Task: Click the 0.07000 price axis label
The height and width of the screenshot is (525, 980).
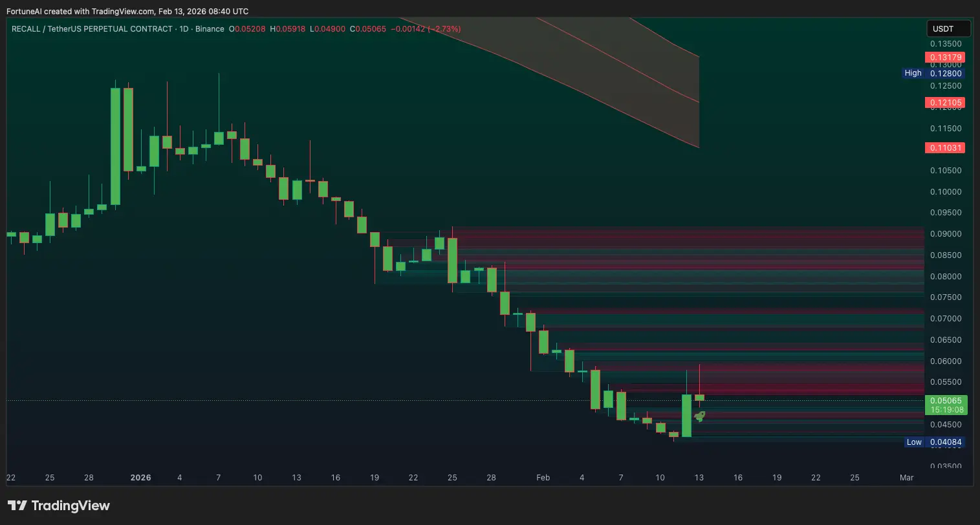Action: click(x=946, y=319)
